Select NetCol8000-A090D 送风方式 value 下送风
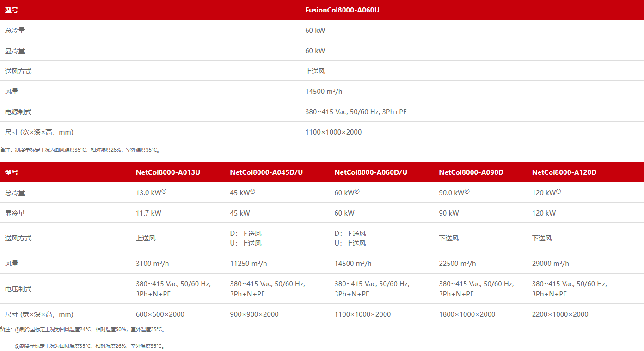This screenshot has height=351, width=644. pos(449,238)
